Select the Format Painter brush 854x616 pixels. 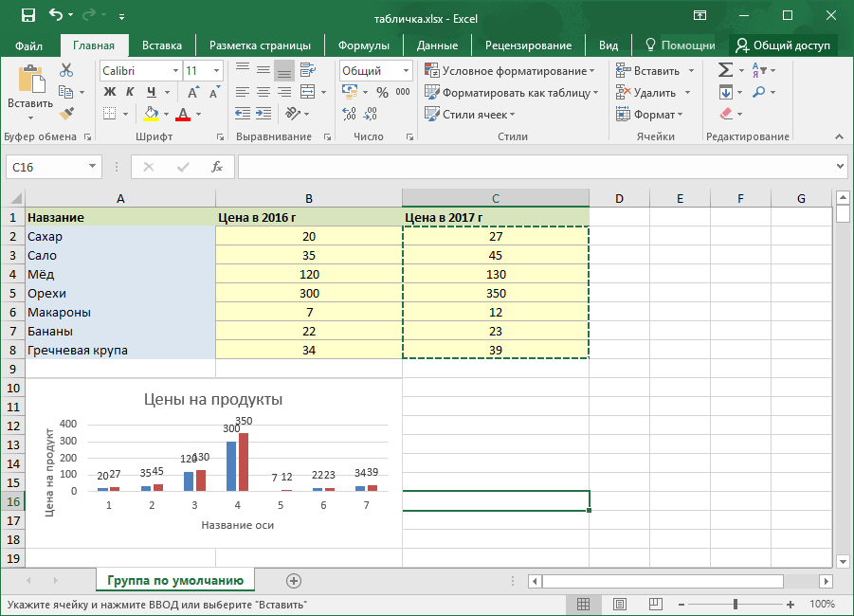(x=66, y=114)
